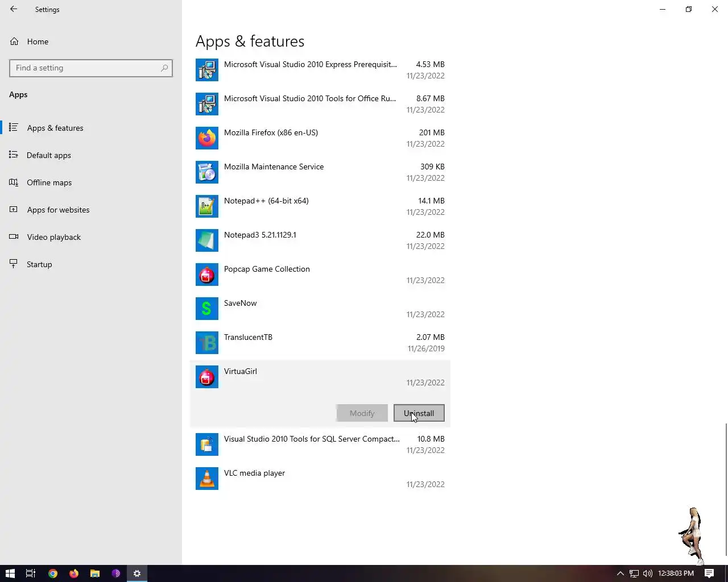Viewport: 728px width, 582px height.
Task: Select the Notepad3 5.21.1129.1 entry
Action: [320, 240]
